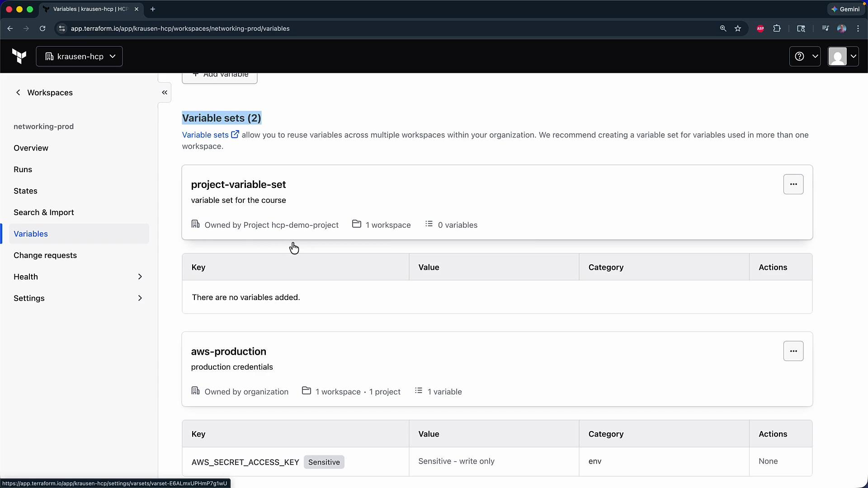Click browser back arrow
The width and height of the screenshot is (868, 488).
coord(10,28)
